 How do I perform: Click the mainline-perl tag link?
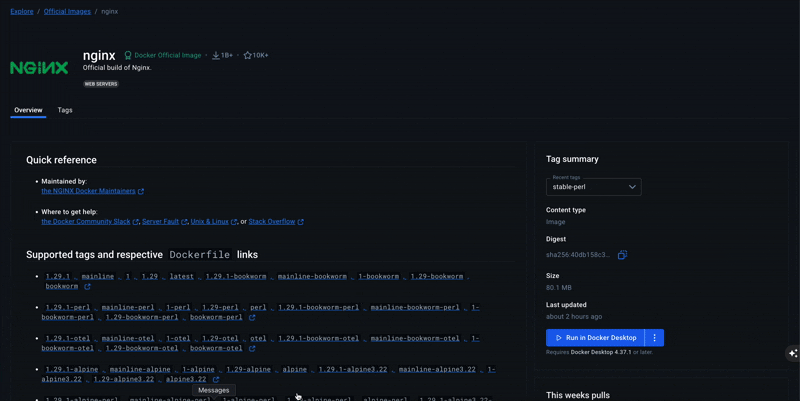[128, 308]
